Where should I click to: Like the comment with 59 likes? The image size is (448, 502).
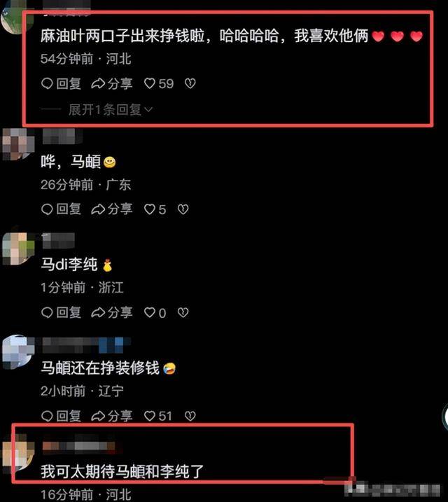coord(159,84)
